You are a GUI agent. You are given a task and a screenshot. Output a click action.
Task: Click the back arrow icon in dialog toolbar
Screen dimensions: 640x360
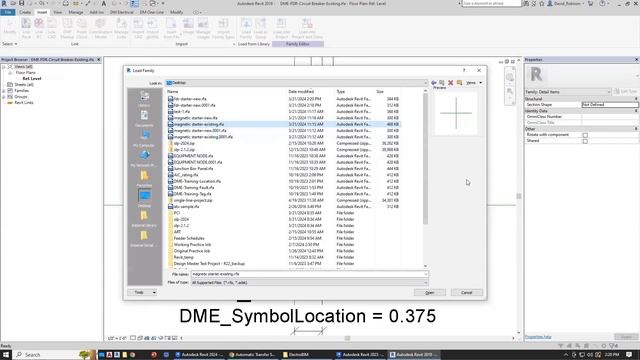click(x=434, y=83)
